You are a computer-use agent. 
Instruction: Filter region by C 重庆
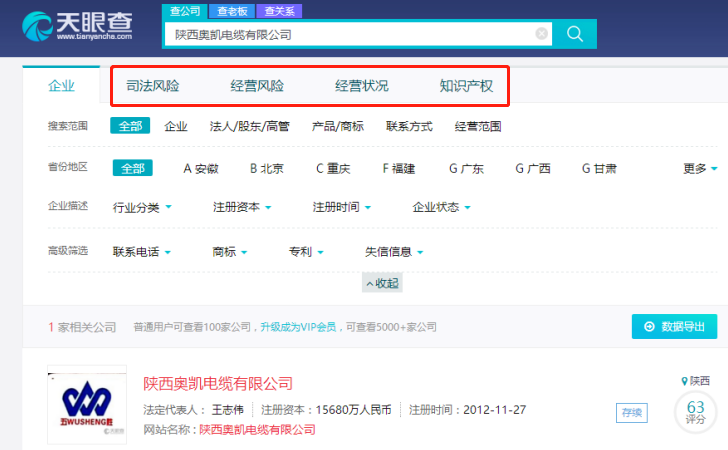(x=333, y=169)
